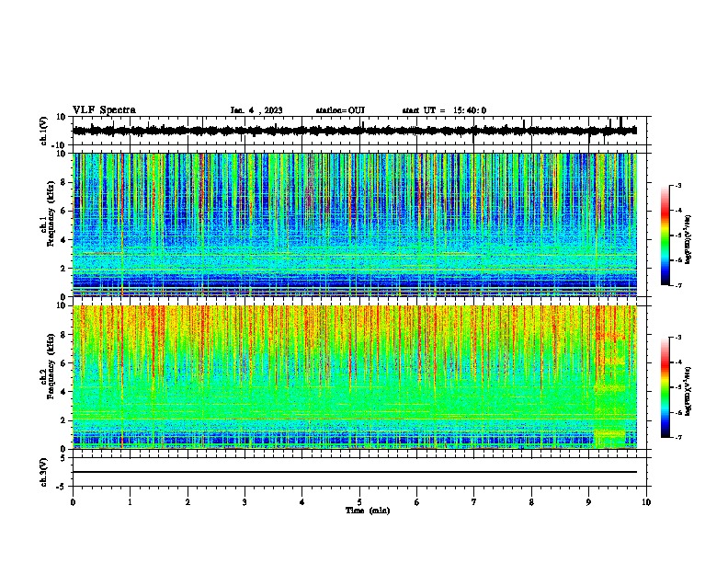This screenshot has width=728, height=563.
Task: Click inside the ch.2 spectrogram panel
Action: pos(354,377)
